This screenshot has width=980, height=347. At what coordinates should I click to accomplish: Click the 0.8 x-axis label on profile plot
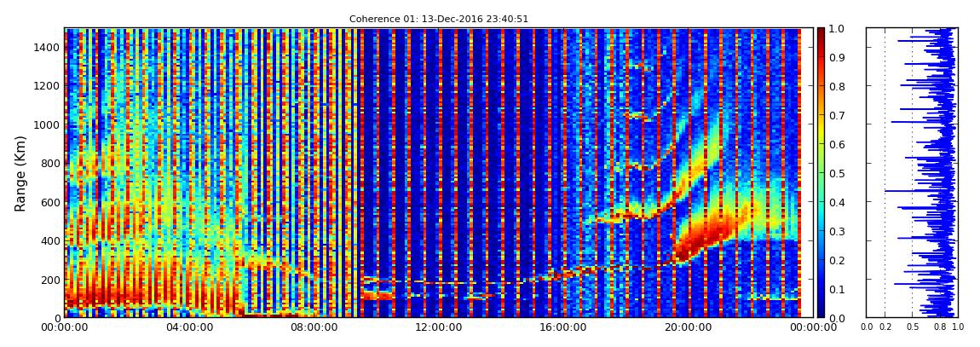[x=939, y=327]
